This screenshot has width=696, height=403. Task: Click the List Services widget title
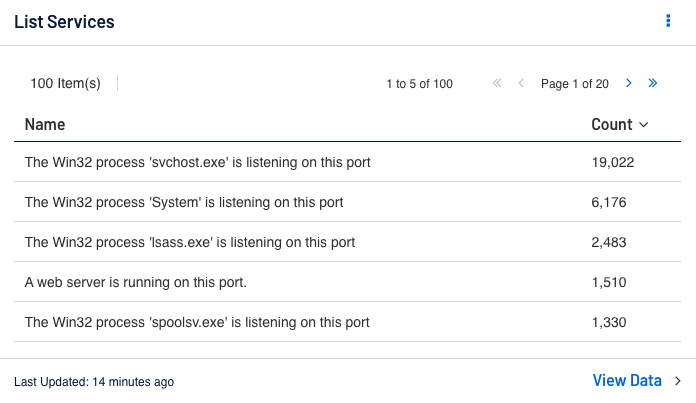click(64, 21)
